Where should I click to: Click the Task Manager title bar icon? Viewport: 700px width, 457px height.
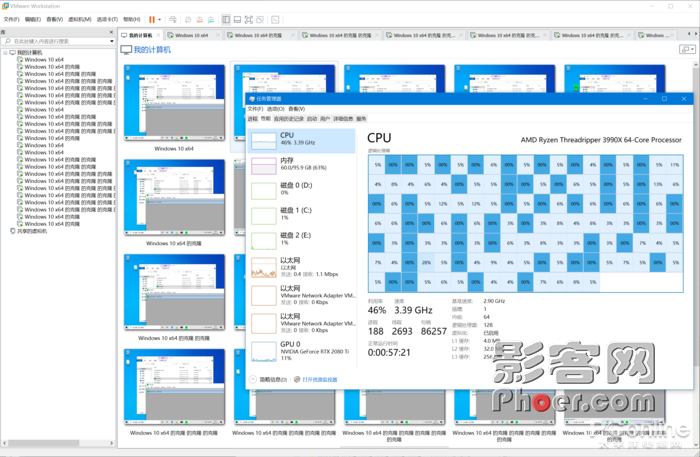[x=252, y=99]
